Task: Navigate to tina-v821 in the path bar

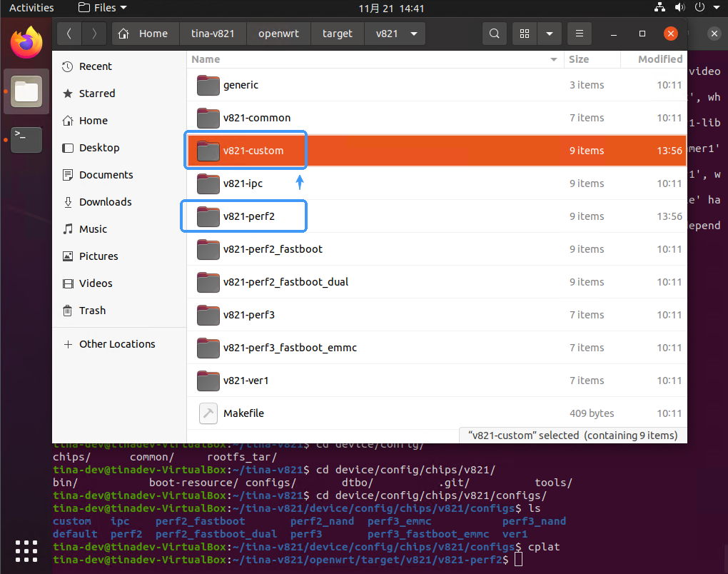Action: tap(213, 34)
